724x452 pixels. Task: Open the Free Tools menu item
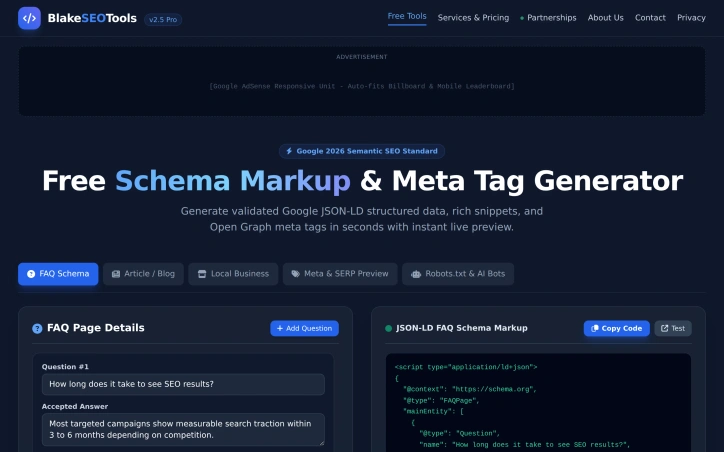click(x=407, y=16)
